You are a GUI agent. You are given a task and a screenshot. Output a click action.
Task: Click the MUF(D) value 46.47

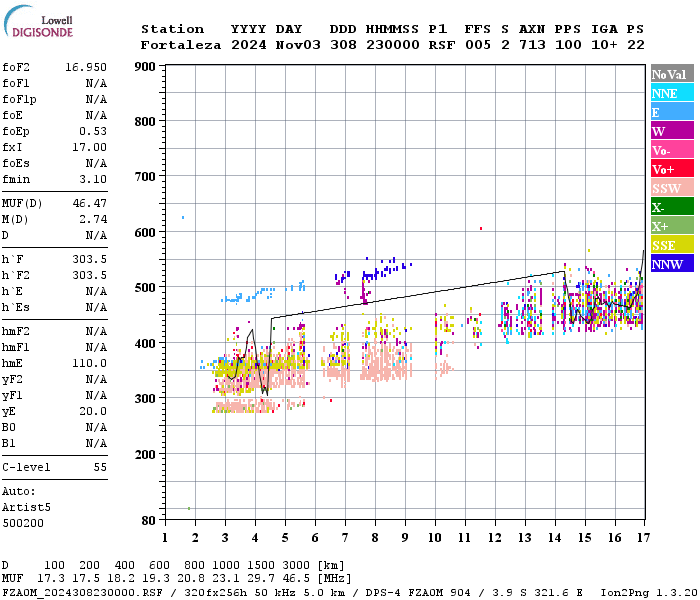pos(89,204)
